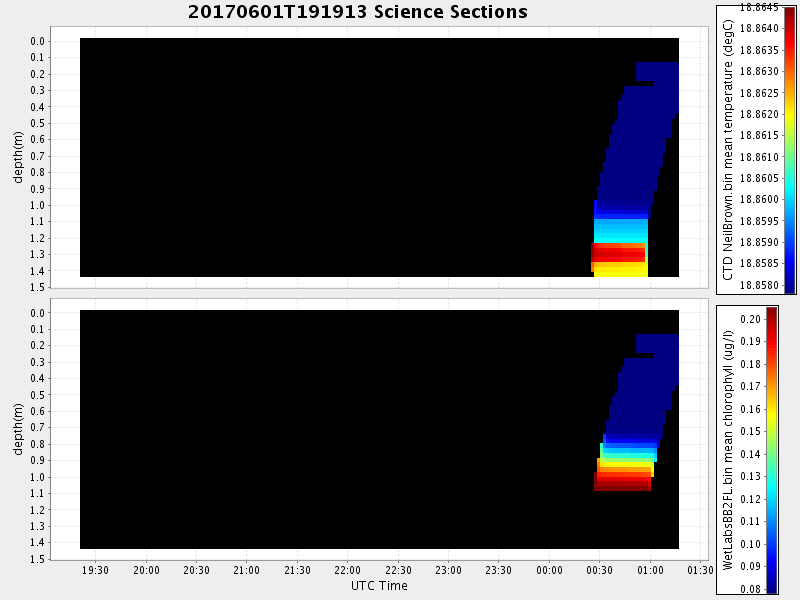This screenshot has height=600, width=800.
Task: Click the yellow band at bottom of temperature plot
Action: tap(621, 269)
